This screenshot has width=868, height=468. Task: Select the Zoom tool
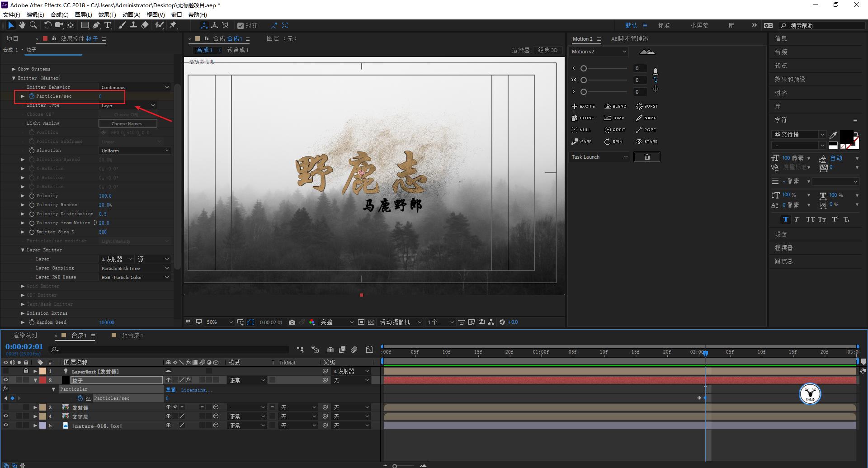(x=33, y=25)
